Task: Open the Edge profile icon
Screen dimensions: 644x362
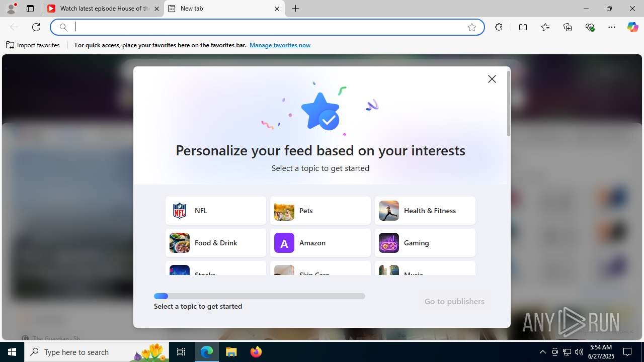Action: tap(11, 9)
